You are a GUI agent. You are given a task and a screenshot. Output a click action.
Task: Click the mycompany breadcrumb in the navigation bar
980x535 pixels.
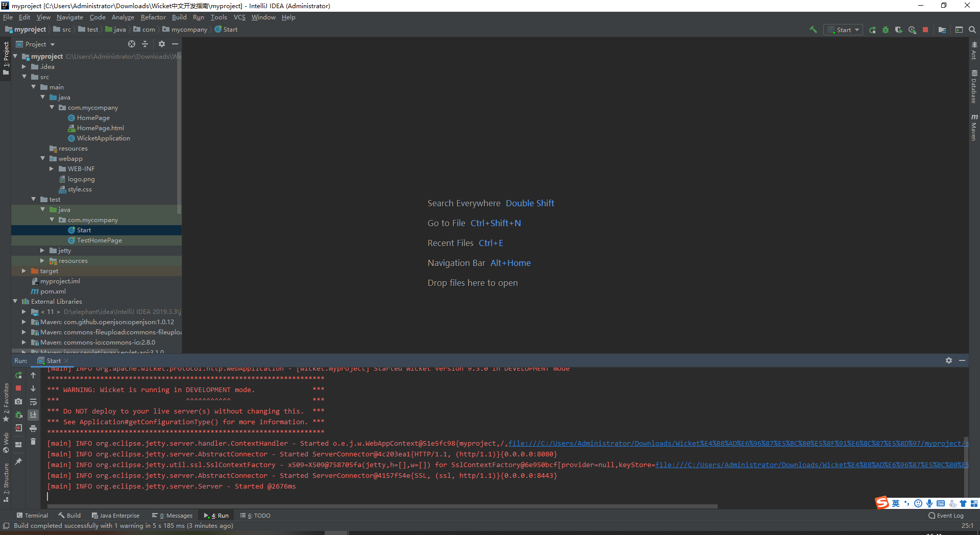[x=185, y=30]
